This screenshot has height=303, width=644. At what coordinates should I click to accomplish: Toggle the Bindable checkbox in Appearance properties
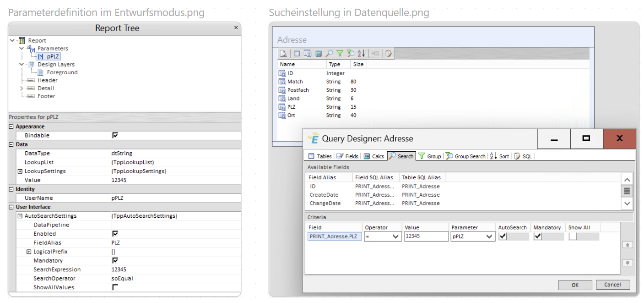pos(115,136)
